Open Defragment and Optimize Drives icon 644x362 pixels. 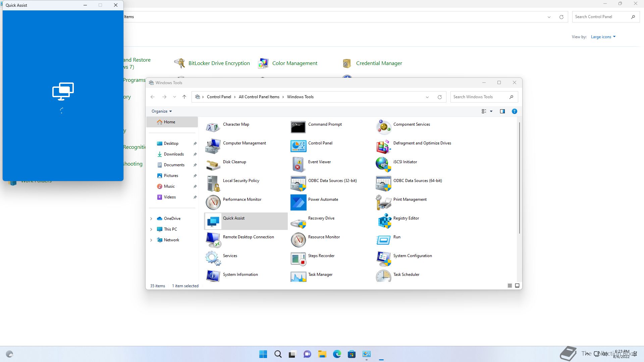point(383,146)
